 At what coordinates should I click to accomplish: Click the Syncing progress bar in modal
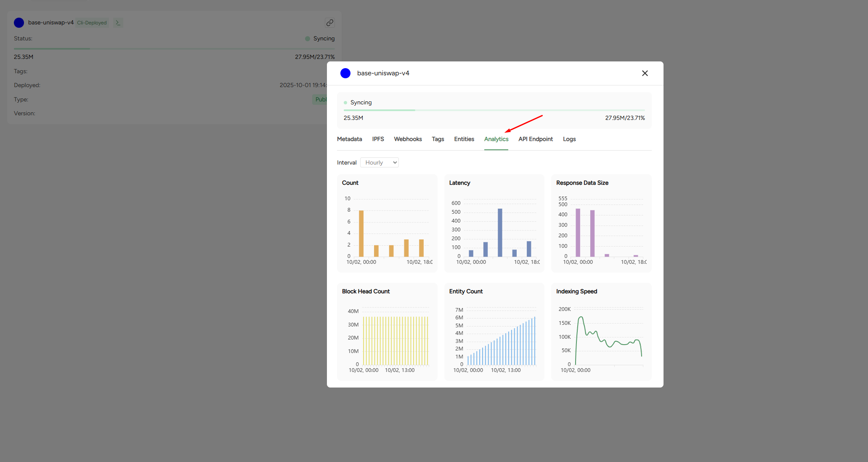[494, 110]
